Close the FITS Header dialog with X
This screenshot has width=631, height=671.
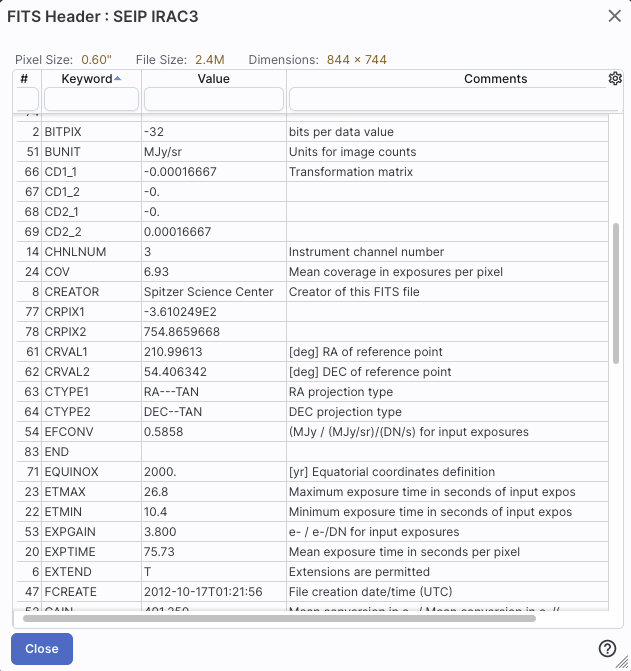614,15
